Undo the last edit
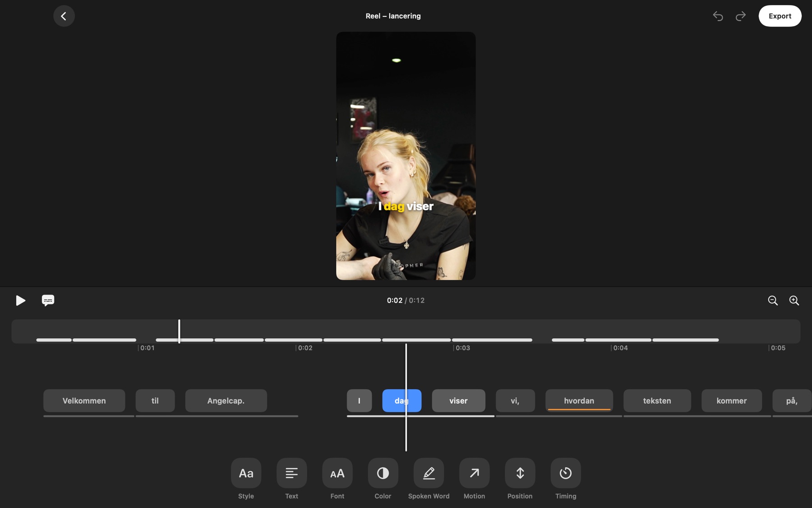 pos(718,16)
